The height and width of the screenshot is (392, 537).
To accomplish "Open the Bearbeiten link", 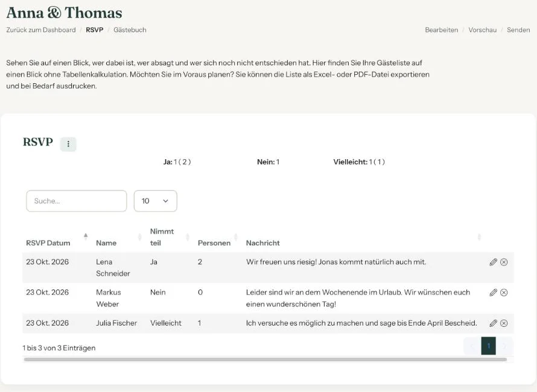I will coord(442,30).
